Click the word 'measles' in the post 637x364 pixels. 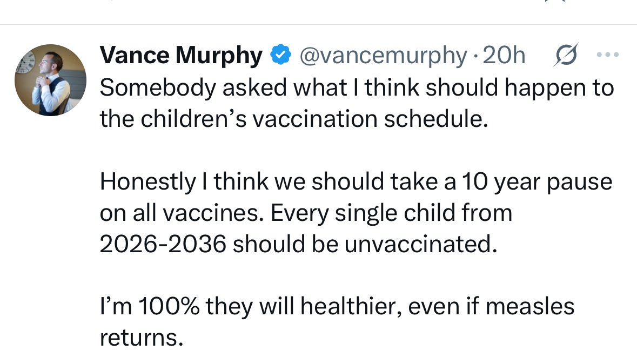point(529,306)
